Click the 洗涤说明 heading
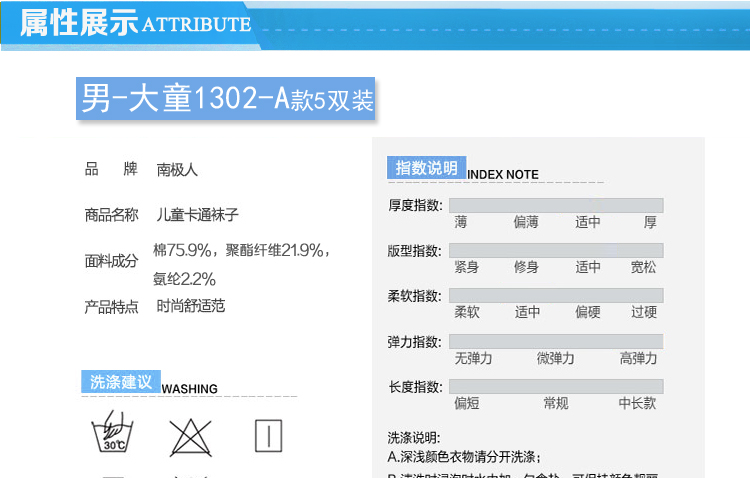Image resolution: width=750 pixels, height=478 pixels. pyautogui.click(x=414, y=437)
